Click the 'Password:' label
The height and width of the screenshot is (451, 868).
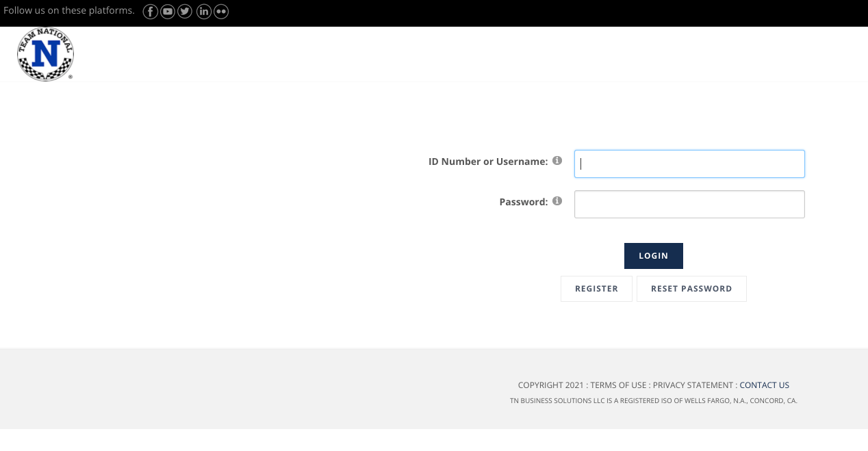[524, 202]
